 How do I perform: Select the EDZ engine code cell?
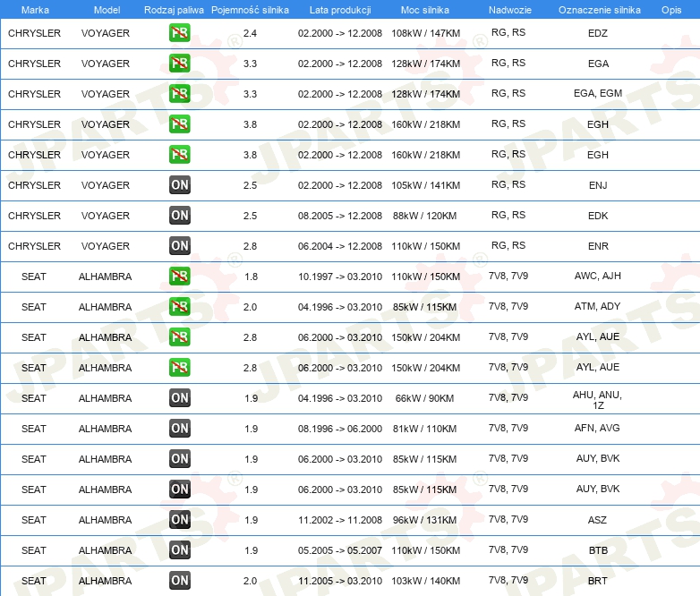[598, 33]
